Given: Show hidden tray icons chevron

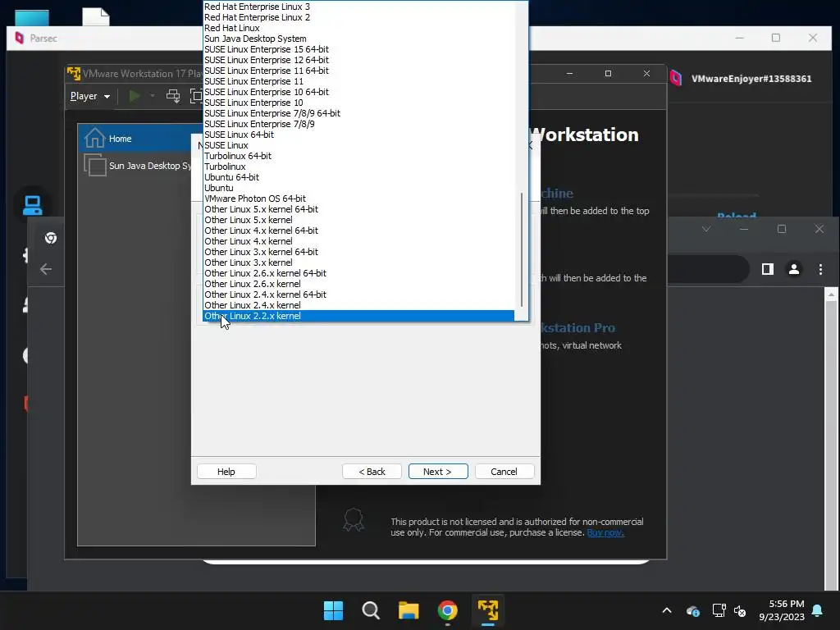Looking at the screenshot, I should (666, 610).
